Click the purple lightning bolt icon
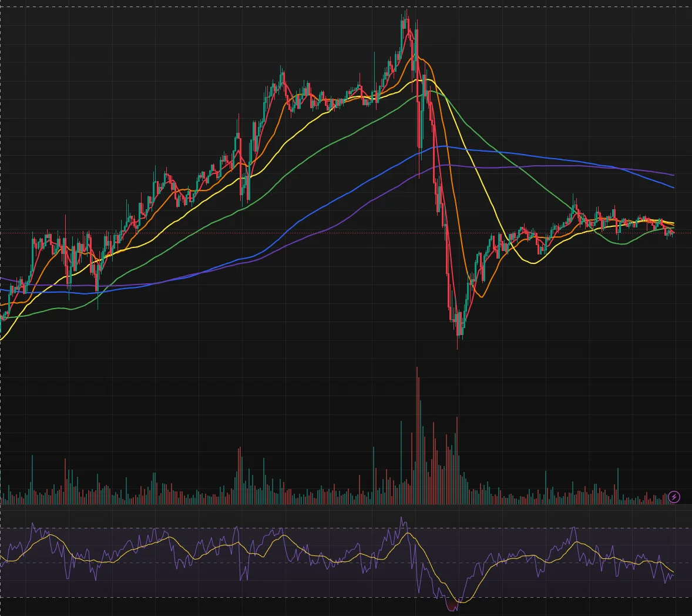This screenshot has width=692, height=616. click(673, 497)
